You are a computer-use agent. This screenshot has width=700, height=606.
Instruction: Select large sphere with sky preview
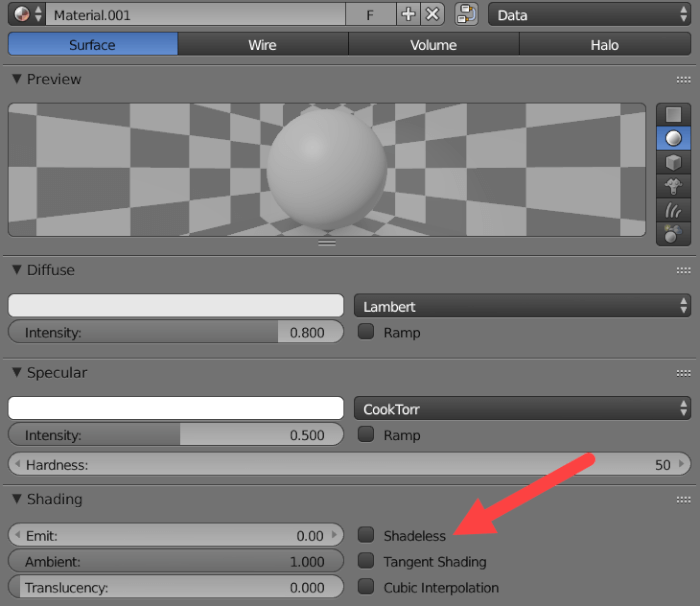click(x=673, y=233)
